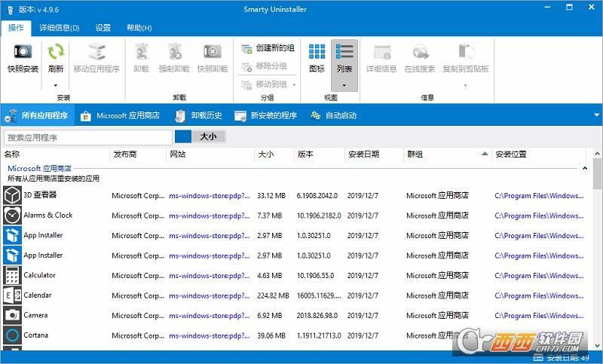The height and width of the screenshot is (364, 603).
Task: Open the 操作 ribbon tab
Action: (16, 28)
